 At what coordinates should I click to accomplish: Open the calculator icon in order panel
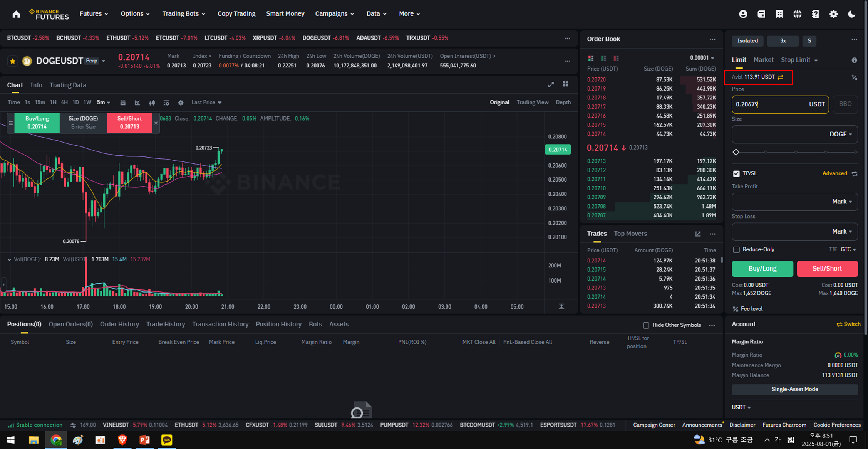pos(854,77)
